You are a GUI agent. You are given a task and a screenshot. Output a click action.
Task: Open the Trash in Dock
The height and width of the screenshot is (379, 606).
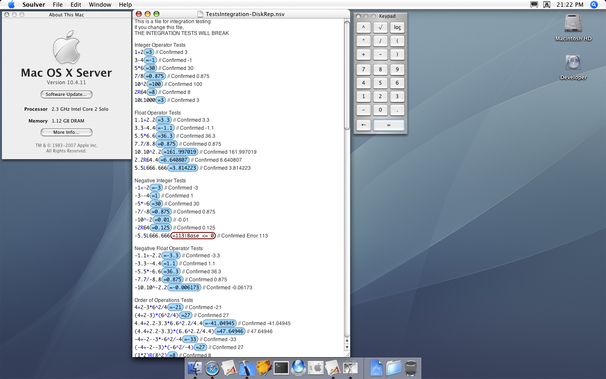(411, 368)
